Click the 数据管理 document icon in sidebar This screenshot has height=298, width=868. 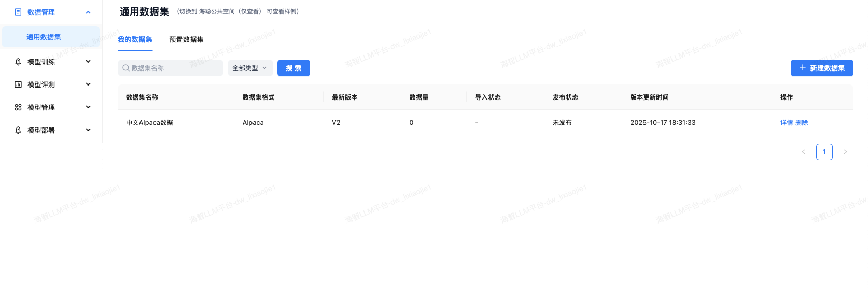tap(18, 12)
